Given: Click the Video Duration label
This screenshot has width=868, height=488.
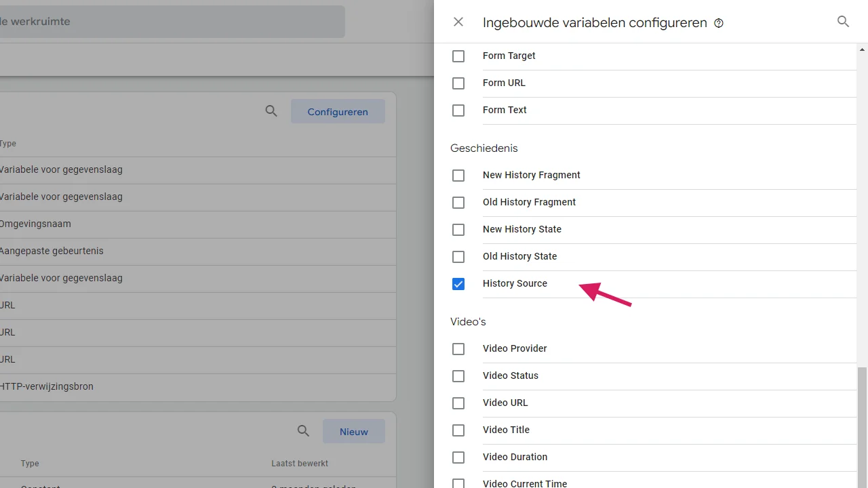Looking at the screenshot, I should 515,457.
